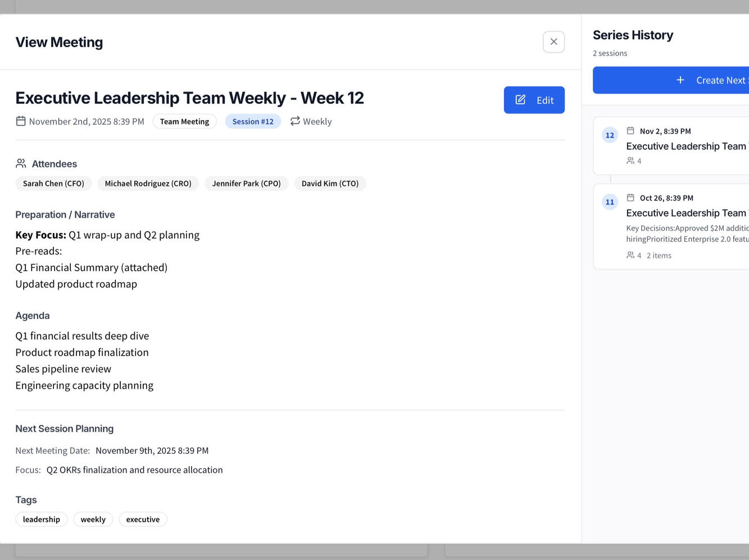Click the calendar icon beside meeting date
The image size is (749, 560).
click(21, 121)
